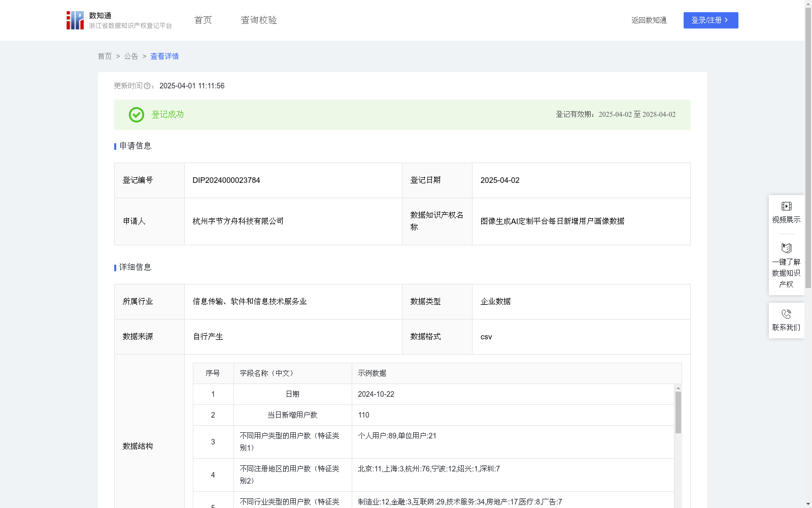Click the 数知通 platform logo
Viewport: 812px width, 508px height.
(x=119, y=20)
